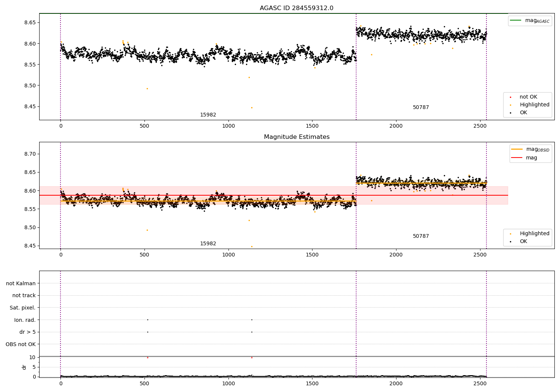Click the green line swatch for mag AGASC

[x=516, y=20]
